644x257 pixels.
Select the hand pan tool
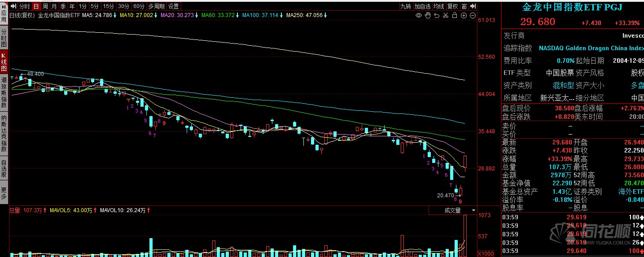428,15
